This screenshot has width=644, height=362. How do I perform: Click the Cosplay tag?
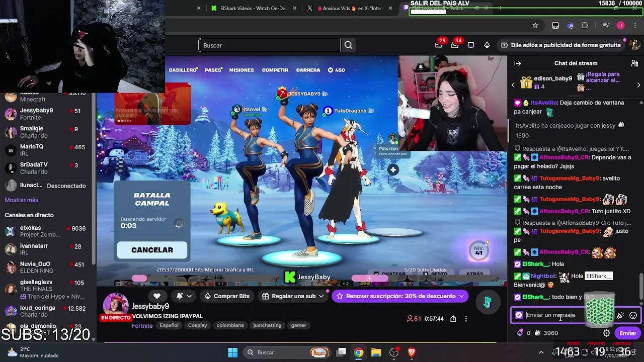[x=197, y=325]
